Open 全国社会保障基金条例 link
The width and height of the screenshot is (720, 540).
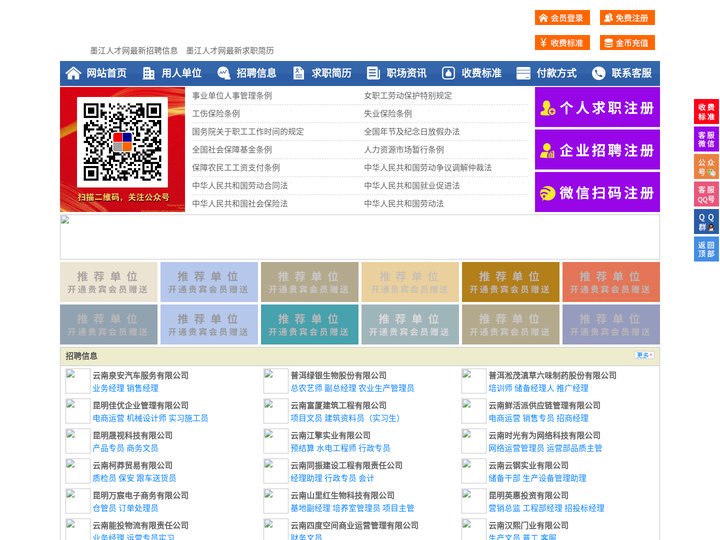pos(232,150)
